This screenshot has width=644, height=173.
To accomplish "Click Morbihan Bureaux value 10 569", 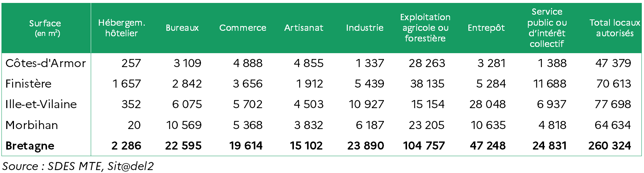I will (184, 125).
